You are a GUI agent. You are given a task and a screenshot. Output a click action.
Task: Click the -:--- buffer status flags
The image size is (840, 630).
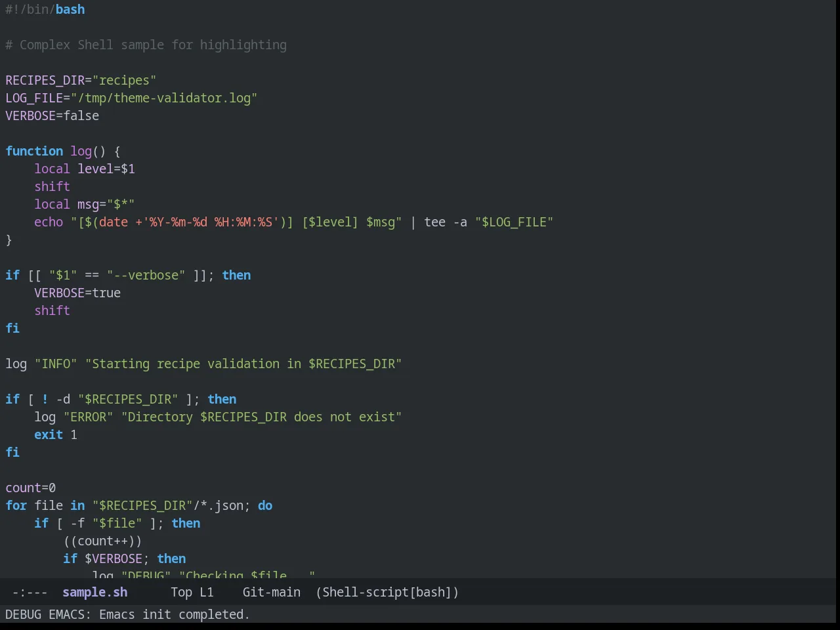click(x=30, y=592)
